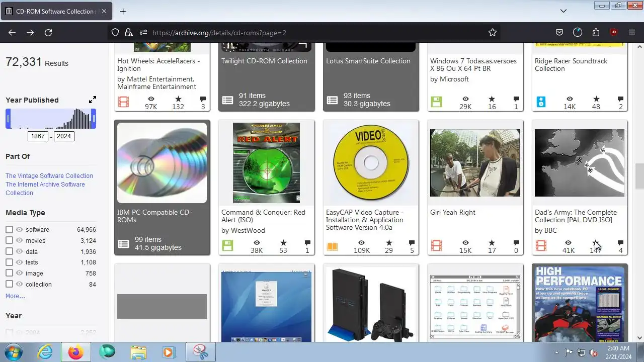This screenshot has width=644, height=362.
Task: Click the 2024 end year field
Action: pyautogui.click(x=64, y=136)
